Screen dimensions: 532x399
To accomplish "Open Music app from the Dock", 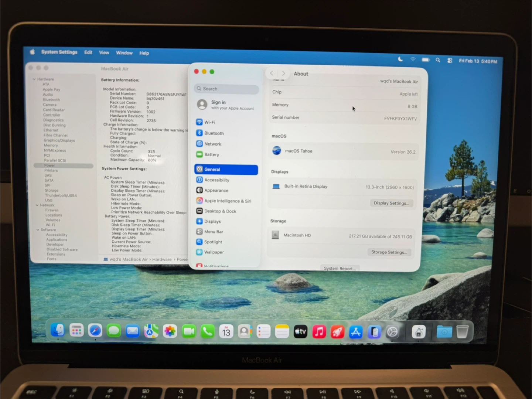I will (x=319, y=332).
